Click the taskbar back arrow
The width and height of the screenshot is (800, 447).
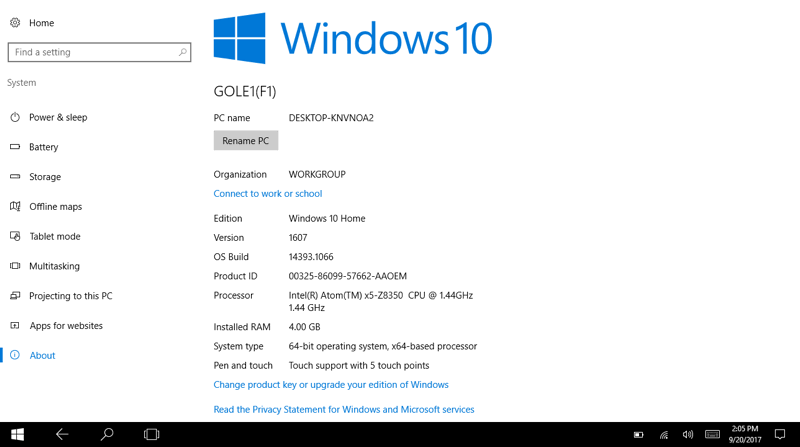(62, 435)
